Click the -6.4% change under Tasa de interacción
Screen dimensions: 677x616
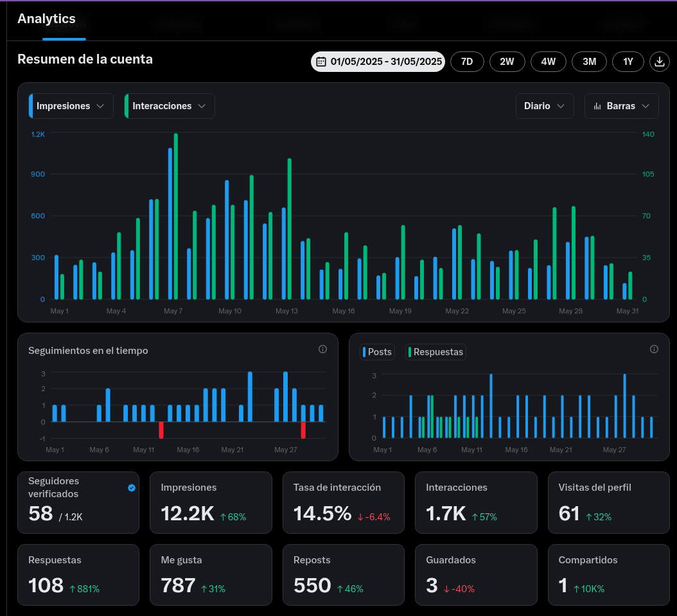click(374, 516)
